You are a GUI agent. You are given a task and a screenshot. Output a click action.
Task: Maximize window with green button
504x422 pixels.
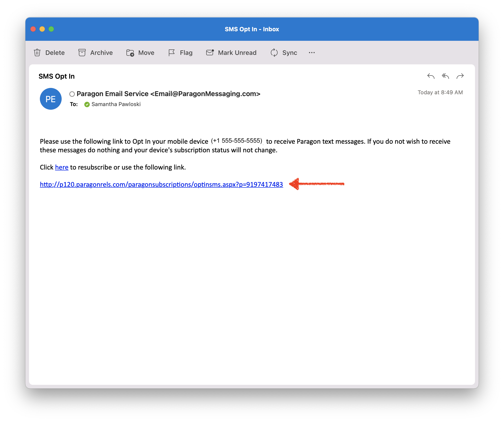pyautogui.click(x=51, y=29)
